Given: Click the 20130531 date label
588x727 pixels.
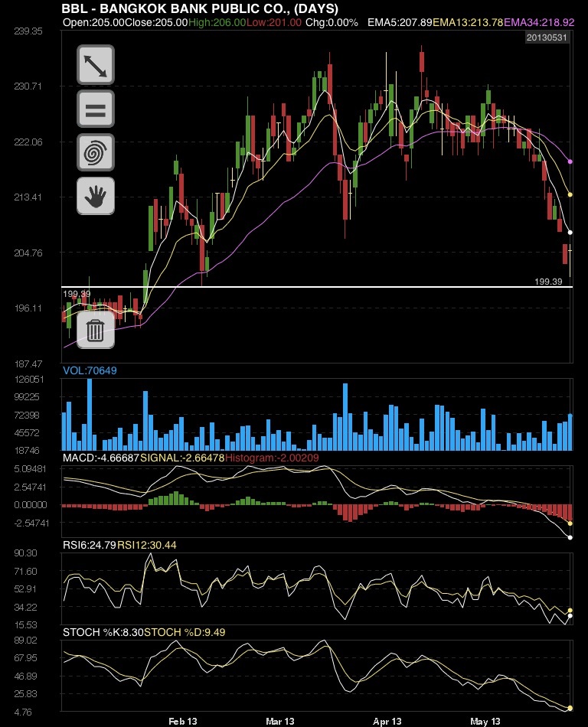Looking at the screenshot, I should pos(547,37).
